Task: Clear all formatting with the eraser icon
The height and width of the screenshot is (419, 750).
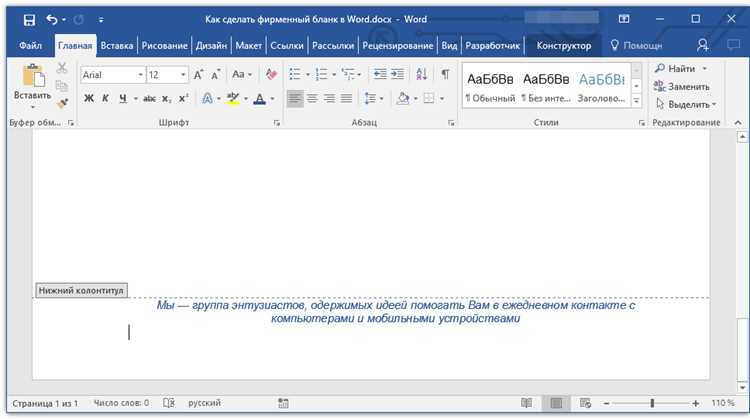Action: click(x=271, y=74)
